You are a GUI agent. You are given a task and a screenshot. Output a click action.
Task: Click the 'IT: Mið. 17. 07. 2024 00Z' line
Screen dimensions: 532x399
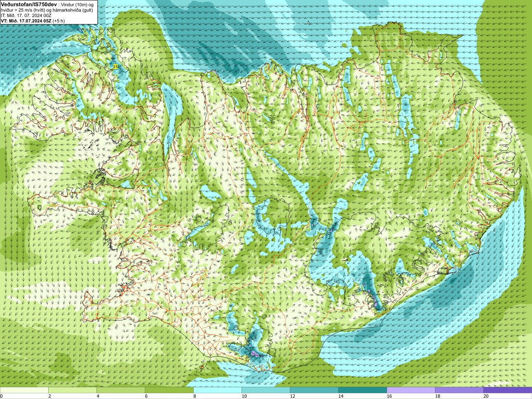pyautogui.click(x=26, y=15)
